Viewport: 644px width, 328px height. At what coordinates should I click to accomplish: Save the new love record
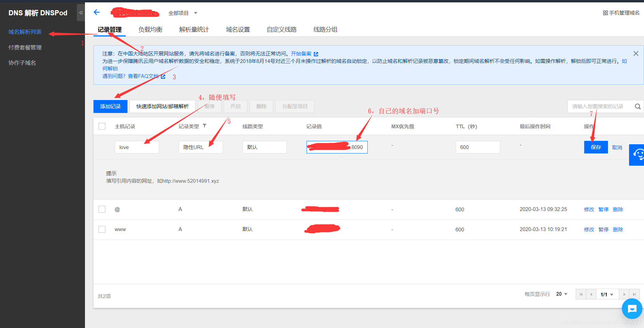[596, 147]
